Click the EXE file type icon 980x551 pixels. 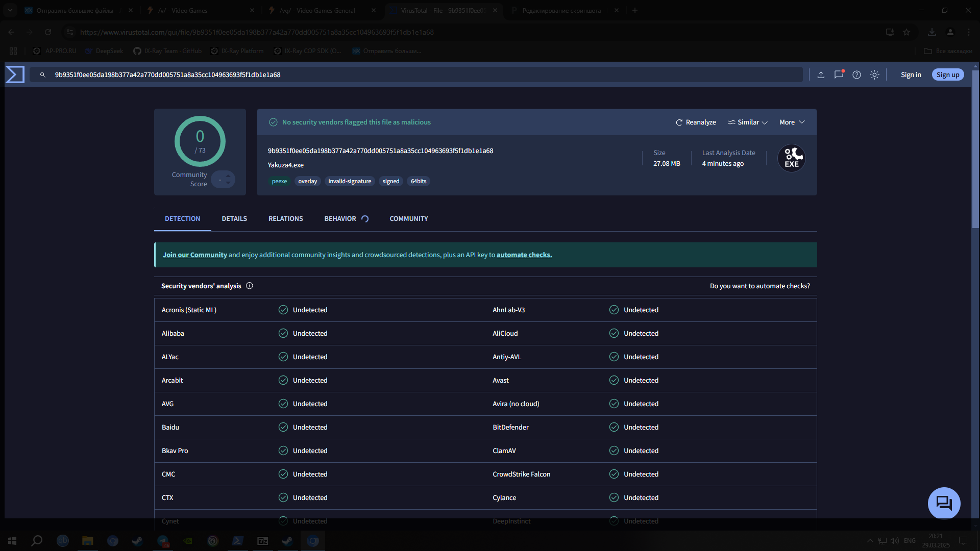(792, 158)
